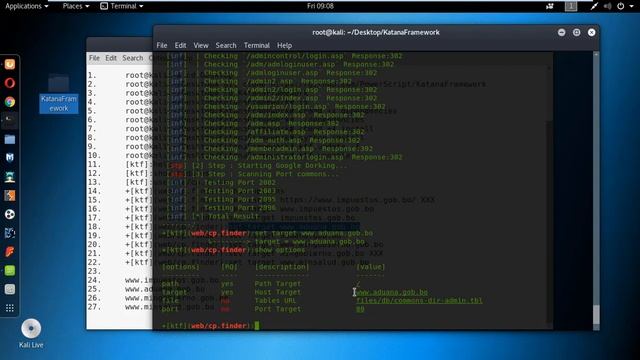Click the terminal title bar text root@kali

(376, 32)
